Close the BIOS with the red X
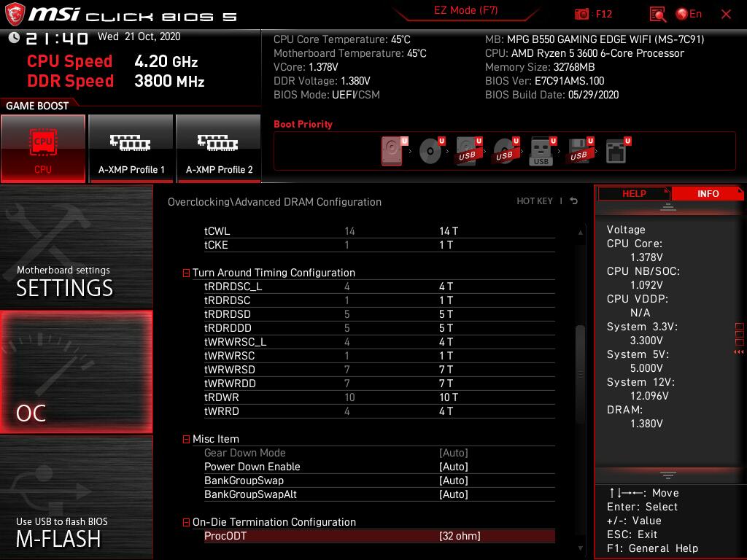The image size is (747, 560). tap(726, 15)
